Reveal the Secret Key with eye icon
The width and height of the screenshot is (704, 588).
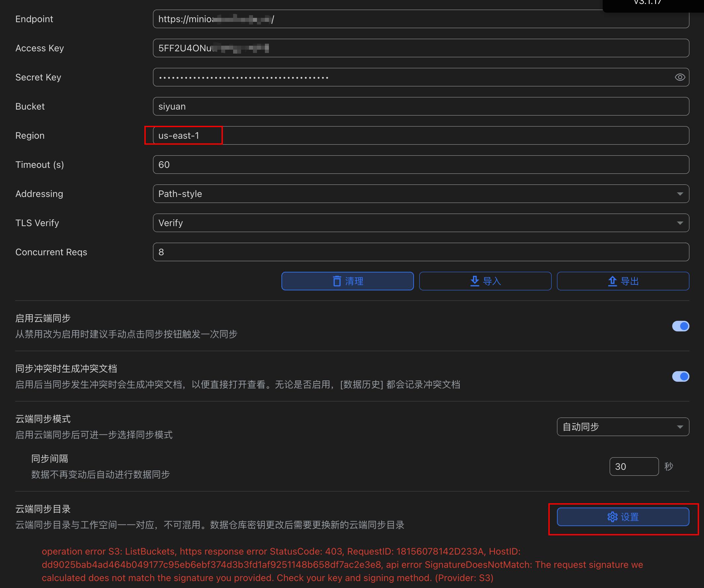pos(679,77)
